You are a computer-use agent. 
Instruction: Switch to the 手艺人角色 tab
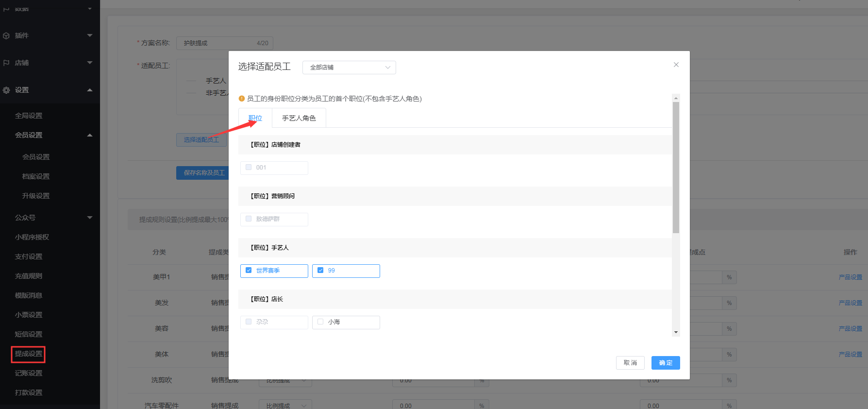coord(299,118)
